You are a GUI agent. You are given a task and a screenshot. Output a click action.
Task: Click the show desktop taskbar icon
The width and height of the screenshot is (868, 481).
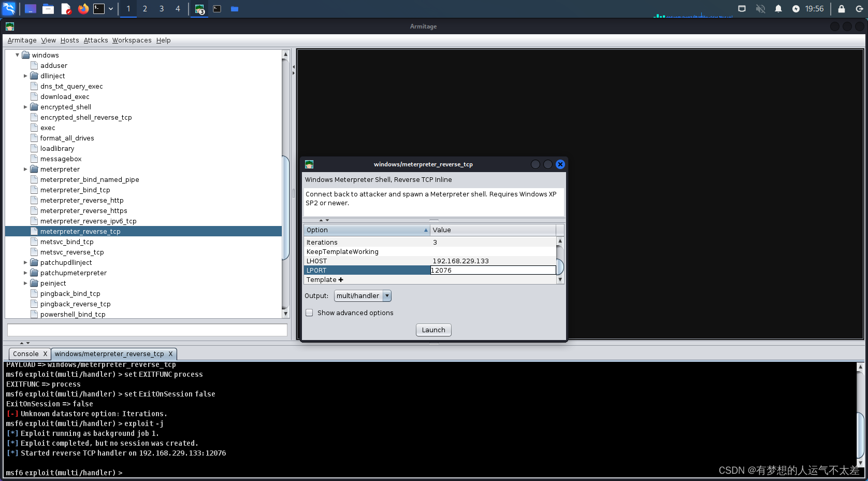[31, 9]
